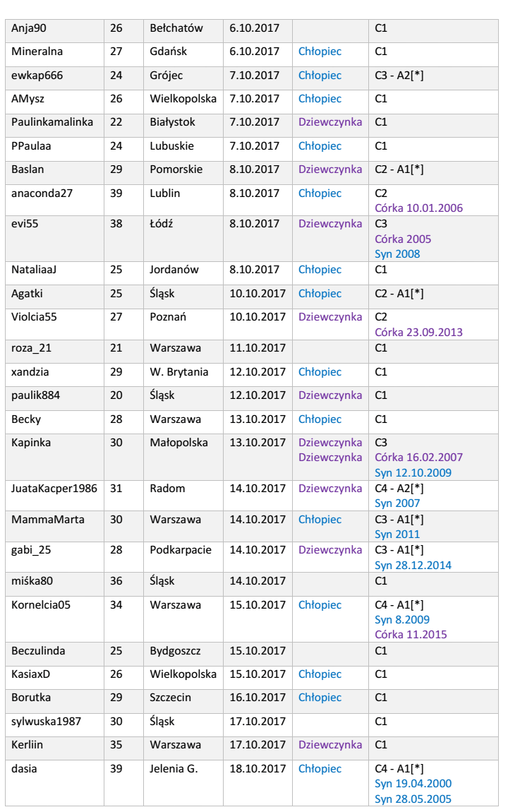Click Córka 11.2015 in Kornelcia05's row
The image size is (508, 812).
[x=411, y=635]
